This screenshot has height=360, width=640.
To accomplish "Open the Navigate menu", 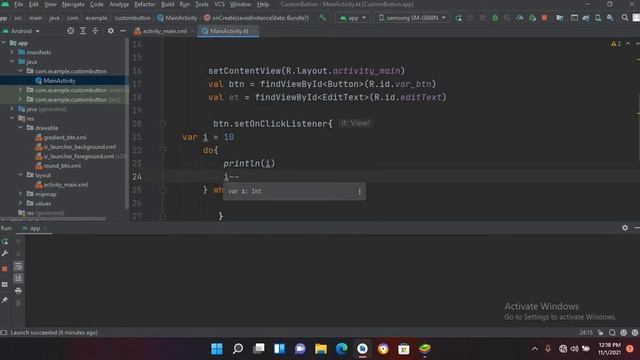I will [x=73, y=4].
